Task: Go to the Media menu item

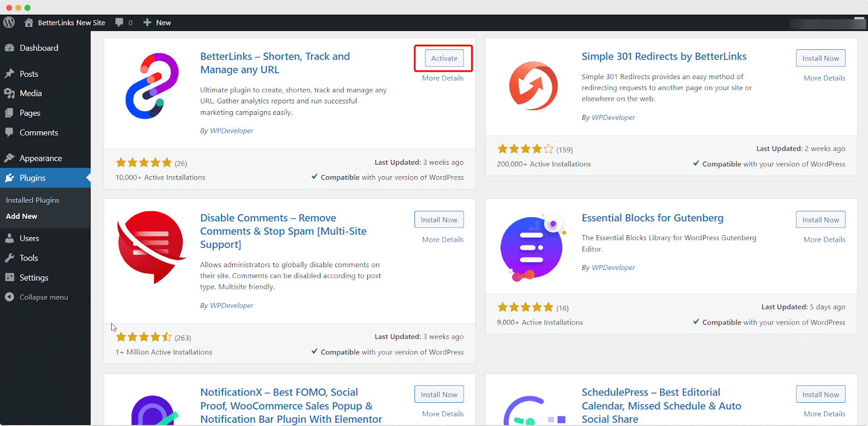Action: pos(45,93)
